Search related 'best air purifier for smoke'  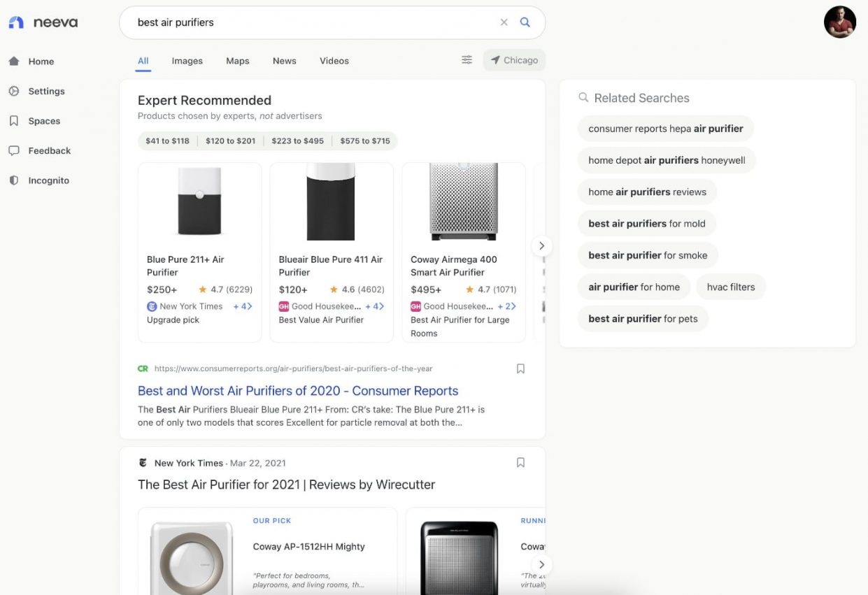coord(648,255)
